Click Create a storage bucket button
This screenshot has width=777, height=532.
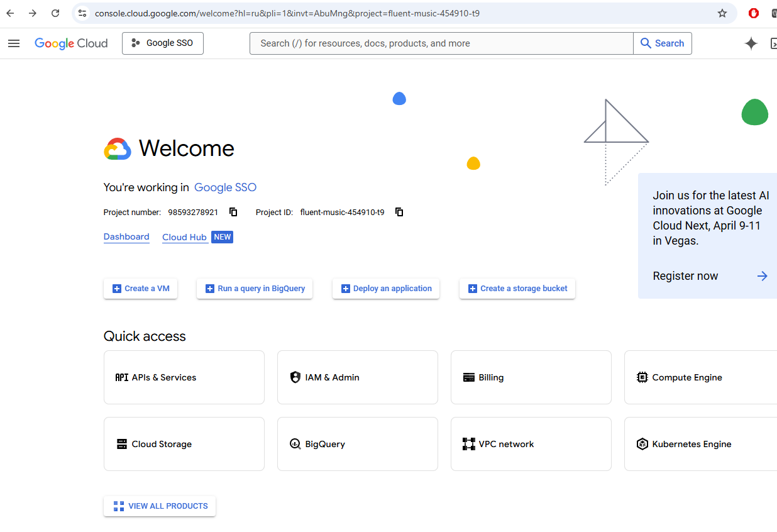point(517,289)
